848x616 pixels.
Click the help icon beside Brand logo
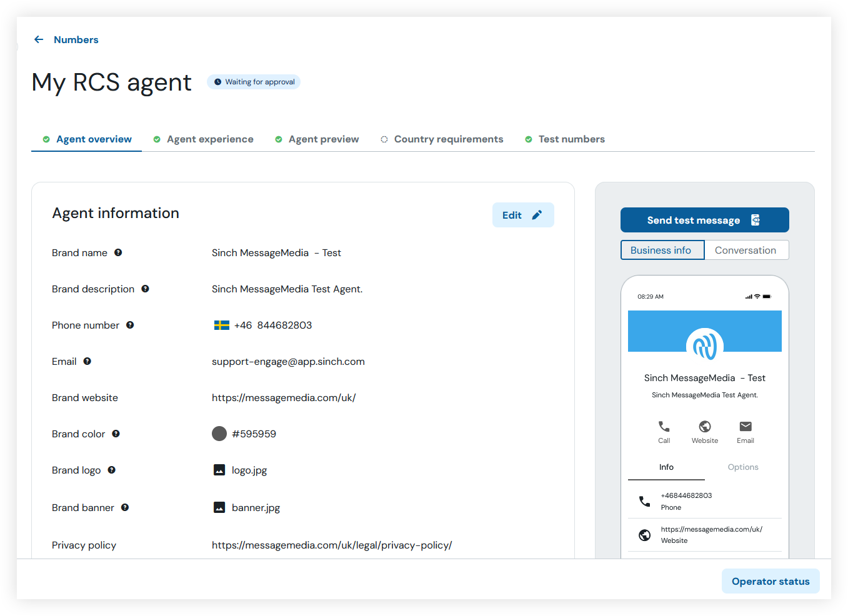(x=112, y=470)
